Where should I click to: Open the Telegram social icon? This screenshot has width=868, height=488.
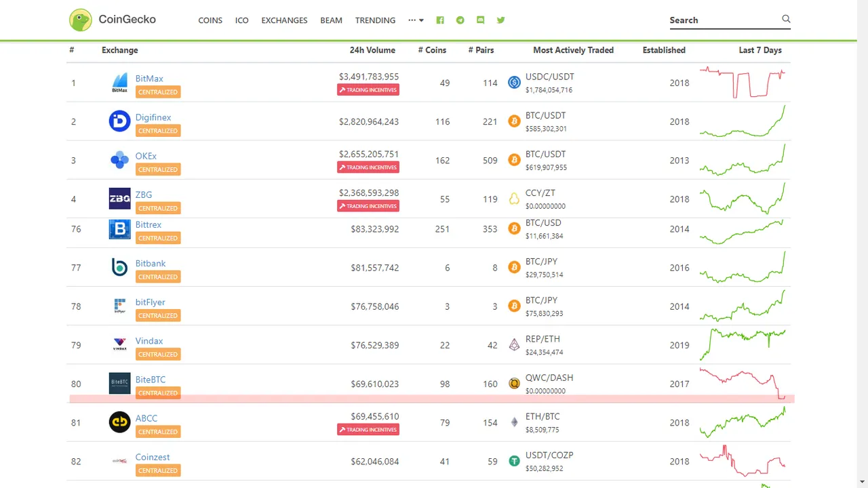tap(460, 20)
